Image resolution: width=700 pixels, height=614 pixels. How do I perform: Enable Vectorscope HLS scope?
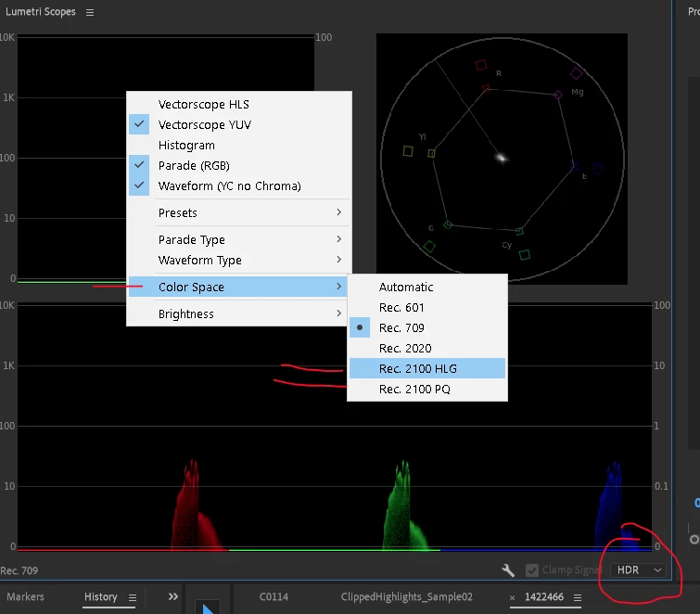point(239,105)
